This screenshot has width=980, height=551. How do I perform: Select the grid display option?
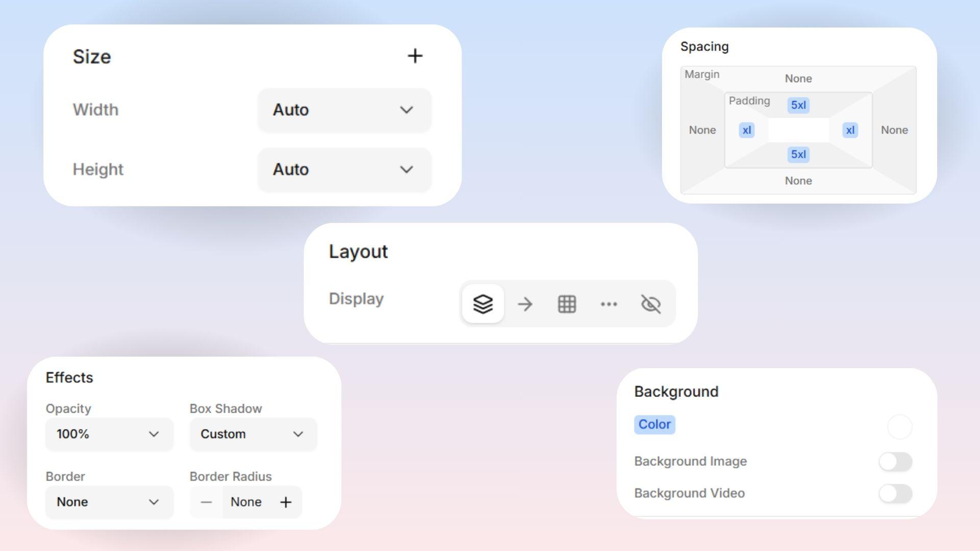[x=567, y=304]
